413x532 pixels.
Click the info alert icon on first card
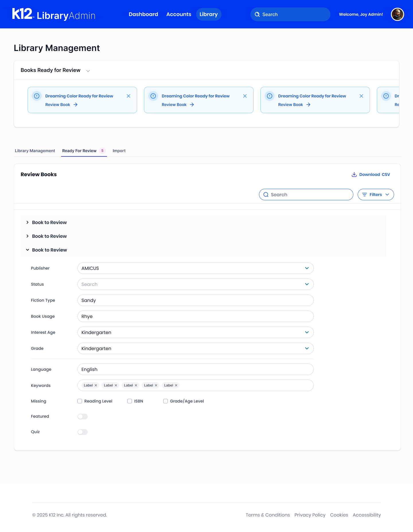point(37,96)
